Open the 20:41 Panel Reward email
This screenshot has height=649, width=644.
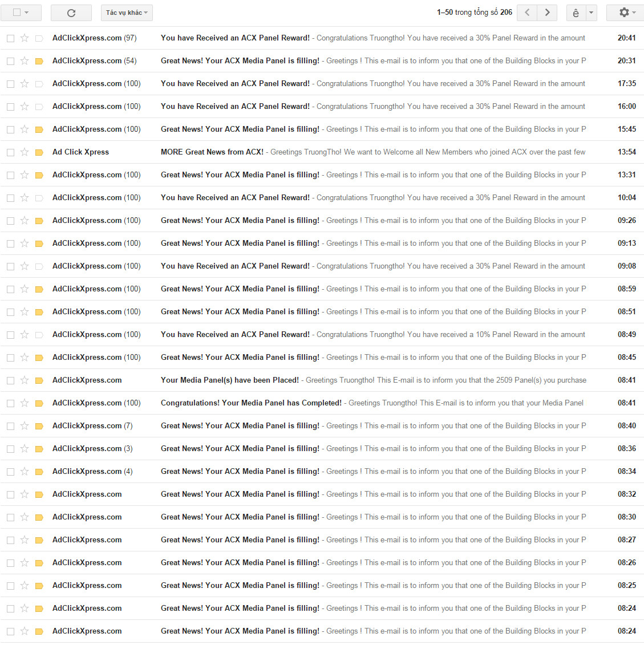point(322,38)
